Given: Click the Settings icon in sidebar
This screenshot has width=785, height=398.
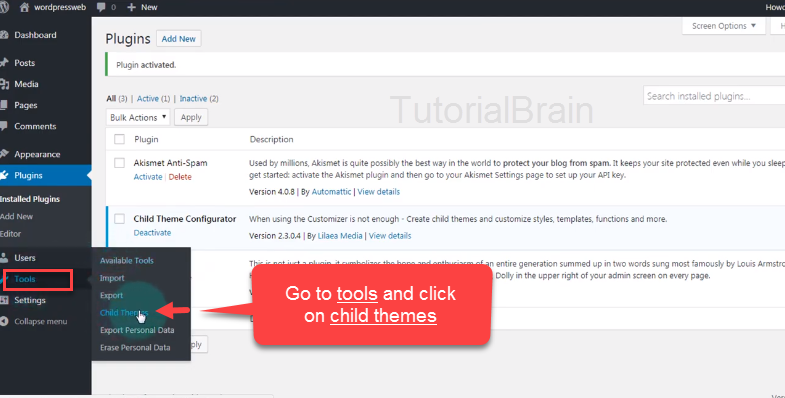Looking at the screenshot, I should pos(4,300).
